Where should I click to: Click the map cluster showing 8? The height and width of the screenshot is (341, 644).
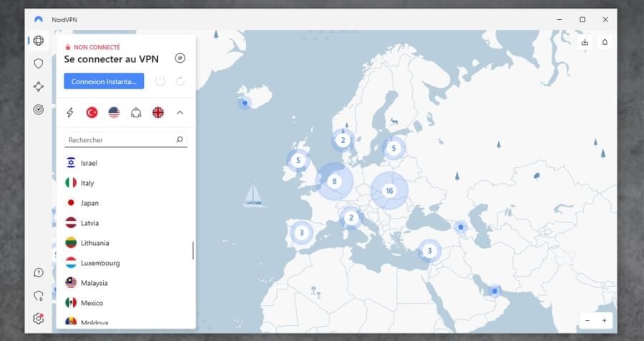pos(334,182)
